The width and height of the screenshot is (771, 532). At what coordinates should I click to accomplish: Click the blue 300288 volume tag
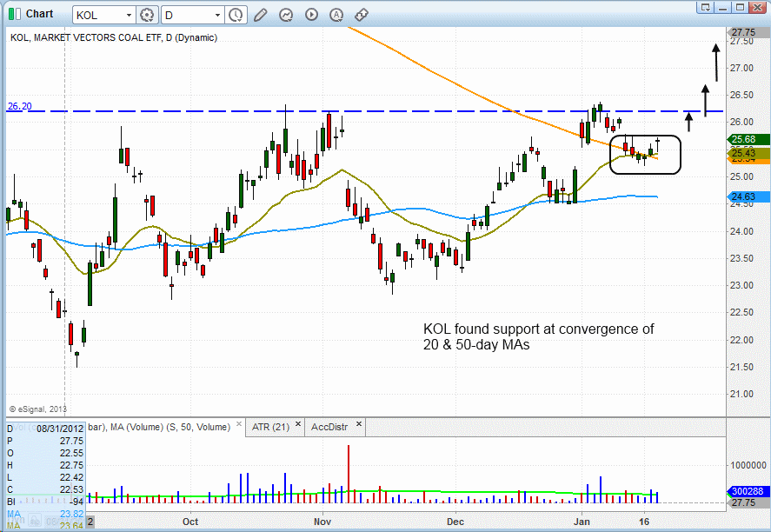pos(748,491)
